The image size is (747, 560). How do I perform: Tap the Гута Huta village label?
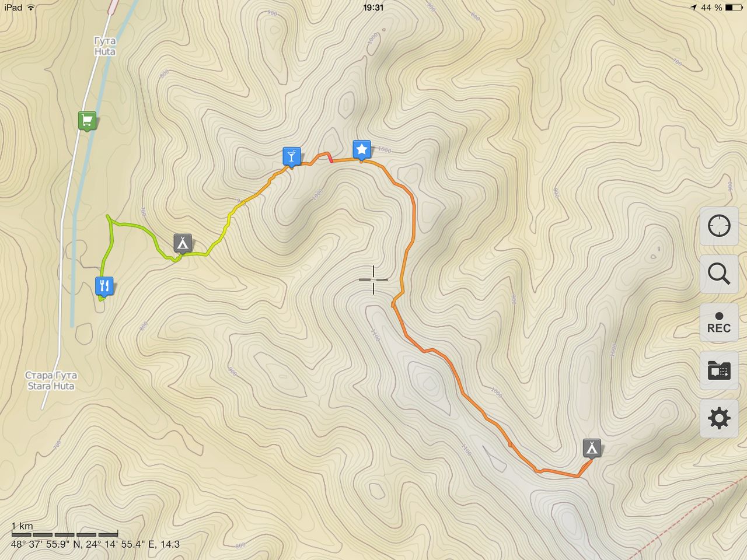click(x=104, y=46)
